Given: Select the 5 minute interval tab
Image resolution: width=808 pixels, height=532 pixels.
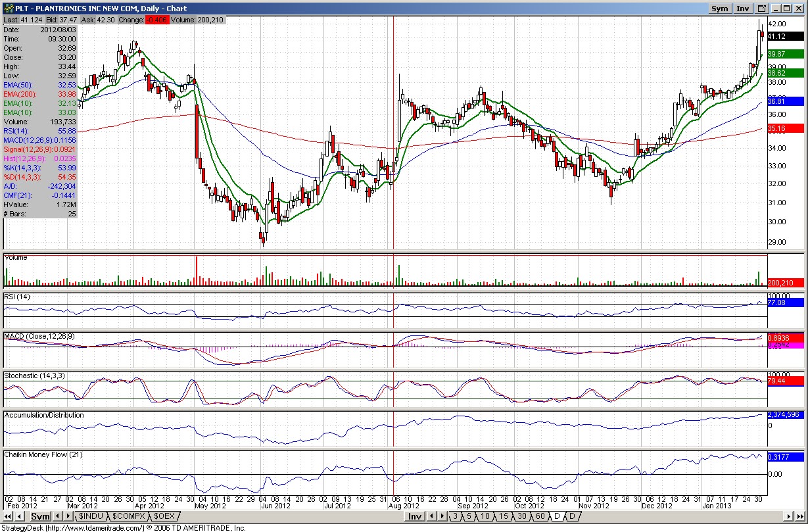Looking at the screenshot, I should click(x=469, y=516).
